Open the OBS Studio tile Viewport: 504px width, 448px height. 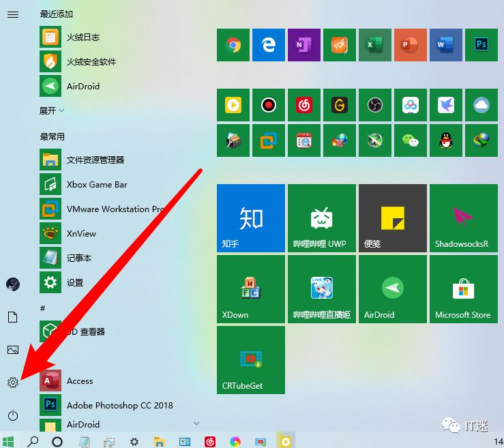click(x=375, y=105)
